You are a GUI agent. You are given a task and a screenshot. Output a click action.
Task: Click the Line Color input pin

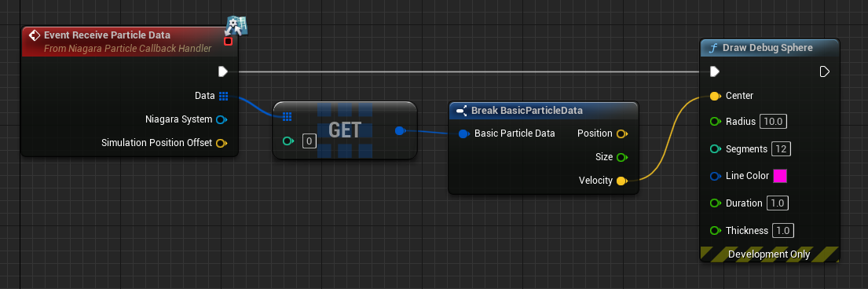tap(715, 176)
